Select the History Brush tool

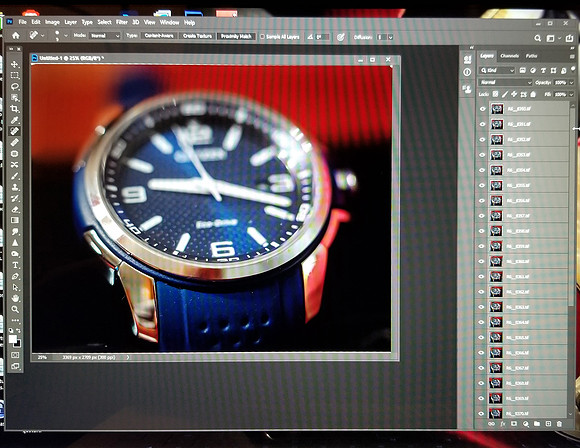pos(15,198)
